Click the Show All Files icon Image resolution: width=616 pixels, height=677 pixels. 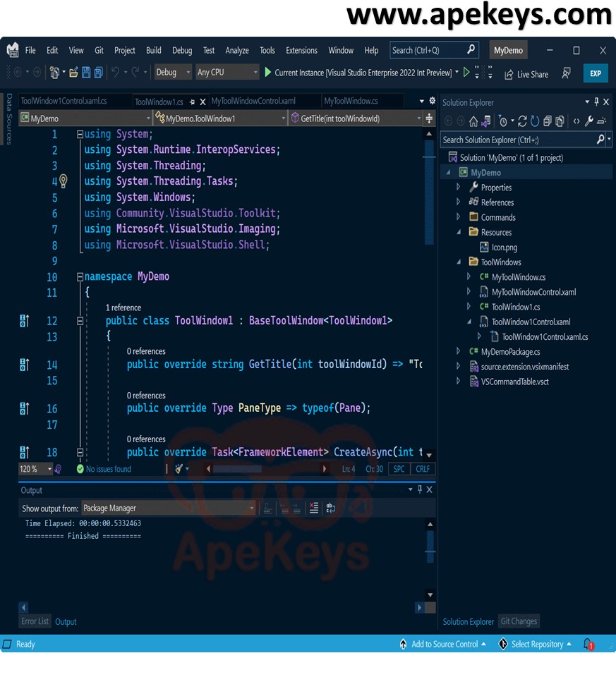(x=560, y=121)
